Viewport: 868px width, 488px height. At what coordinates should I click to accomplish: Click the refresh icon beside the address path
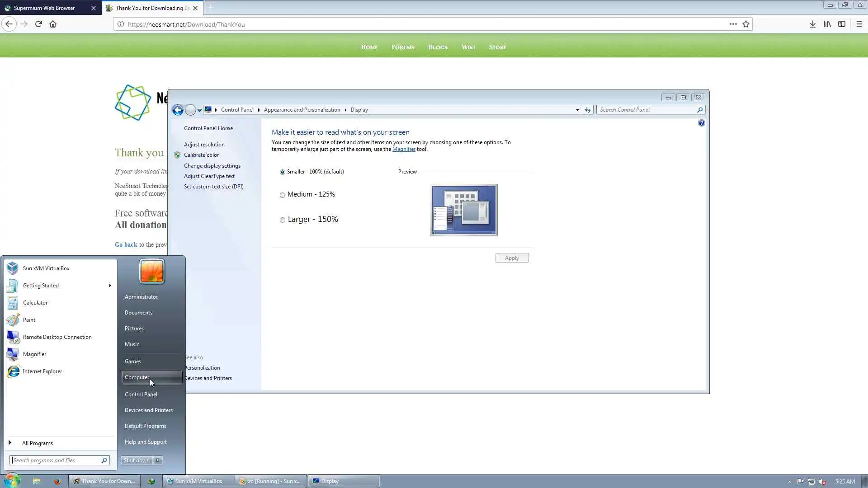click(x=587, y=110)
